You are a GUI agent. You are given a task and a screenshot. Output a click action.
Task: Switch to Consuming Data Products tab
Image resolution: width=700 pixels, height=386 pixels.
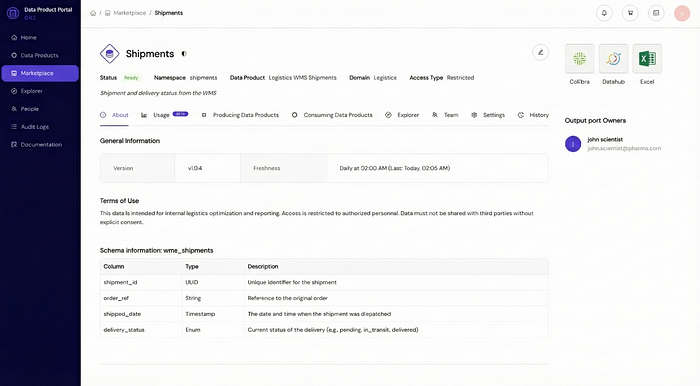pyautogui.click(x=332, y=115)
